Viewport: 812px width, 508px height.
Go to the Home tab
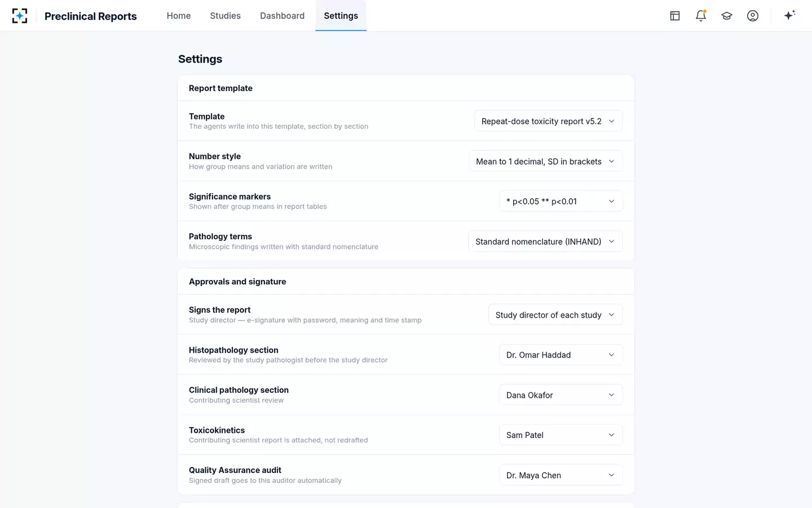tap(179, 16)
